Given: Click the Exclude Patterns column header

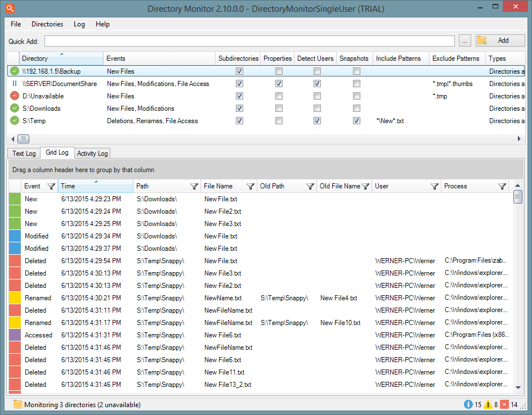Looking at the screenshot, I should click(457, 58).
